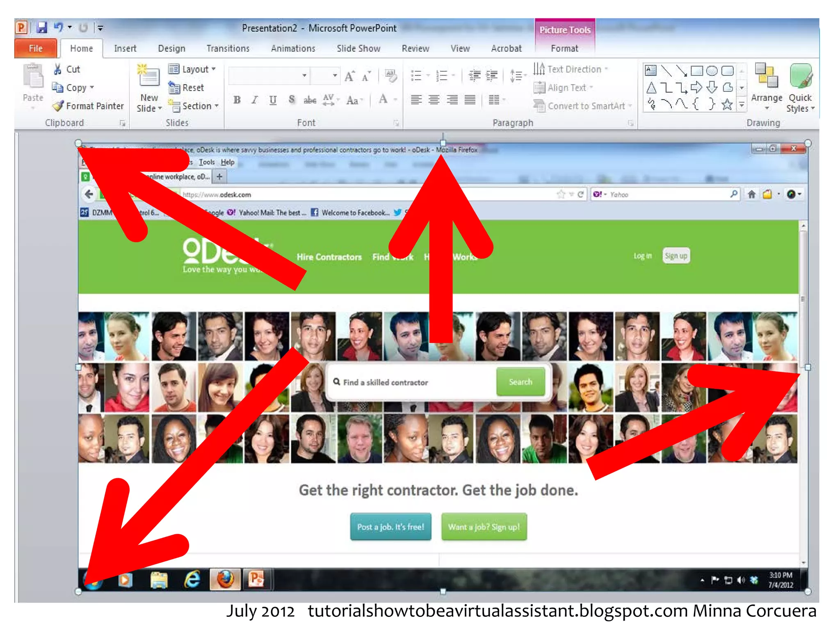
Task: Click the Cut scissors icon
Action: click(58, 69)
